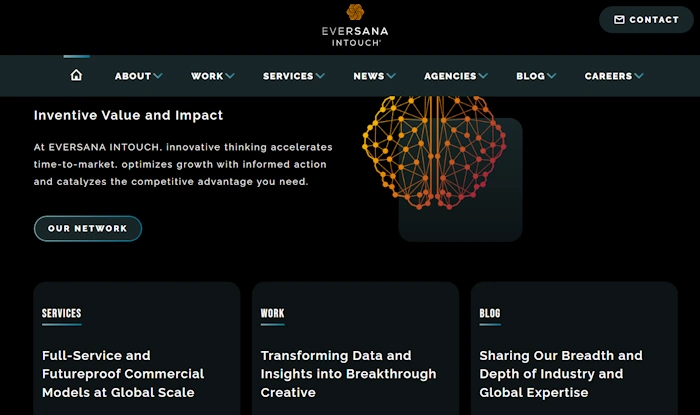Screen dimensions: 700x415
Task: Open the Services navigation menu item
Action: 288,76
